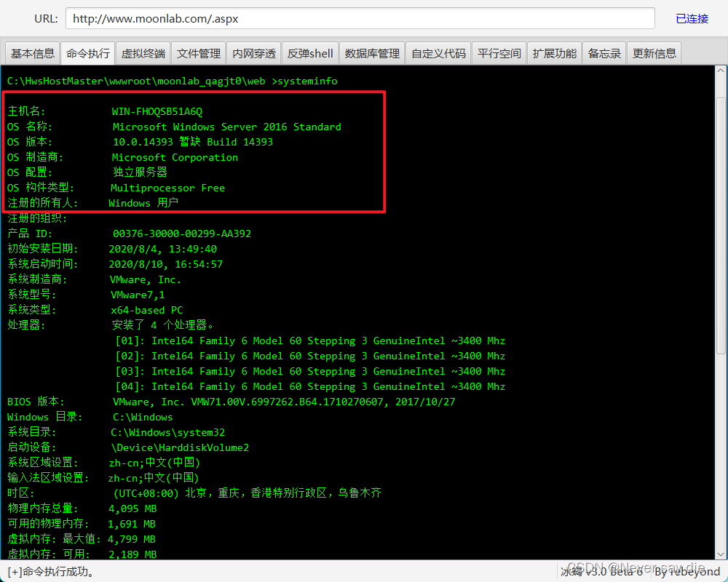Image resolution: width=728 pixels, height=582 pixels.
Task: Click system model 'VMware7,1'
Action: point(138,295)
